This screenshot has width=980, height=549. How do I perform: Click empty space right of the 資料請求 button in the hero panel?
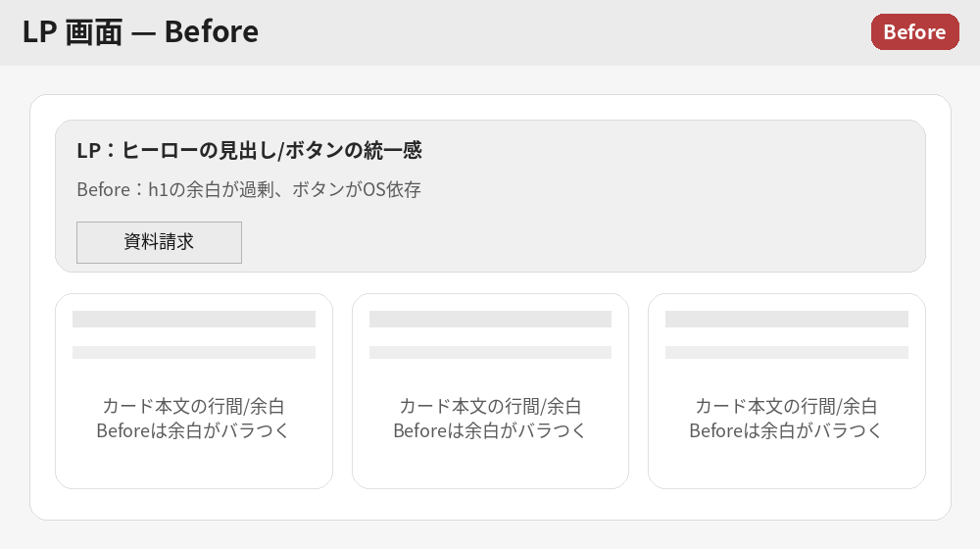[588, 242]
